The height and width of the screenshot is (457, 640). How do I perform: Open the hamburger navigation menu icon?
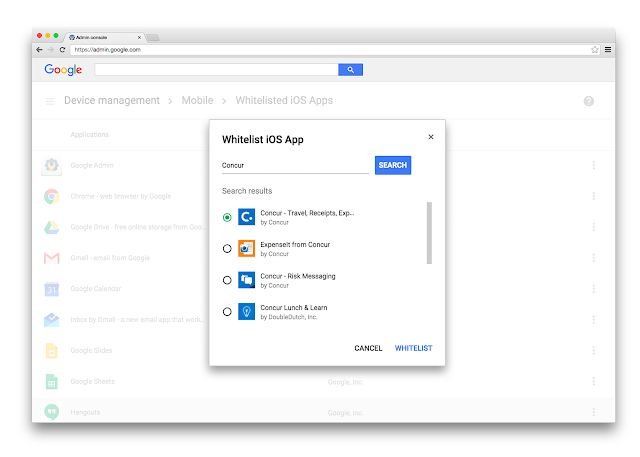[x=50, y=101]
